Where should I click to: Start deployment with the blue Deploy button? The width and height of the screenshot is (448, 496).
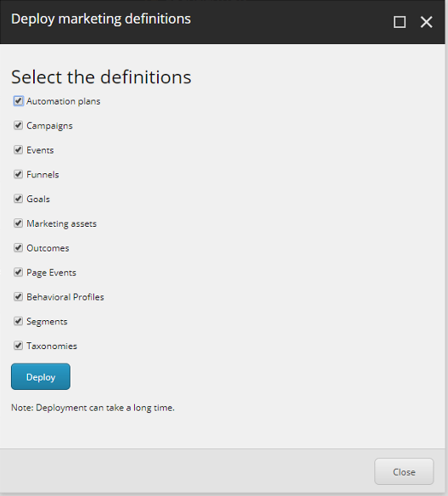coord(41,376)
